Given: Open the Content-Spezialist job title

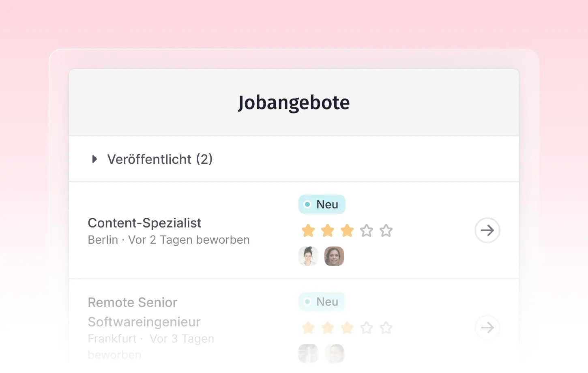Looking at the screenshot, I should click(x=144, y=223).
